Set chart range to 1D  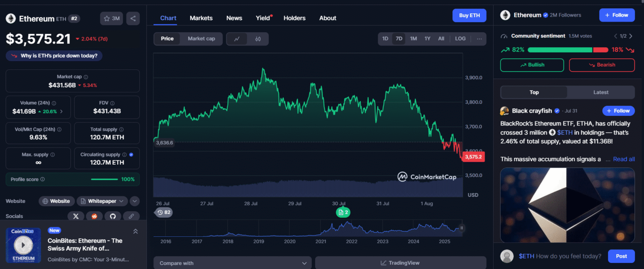click(x=385, y=39)
